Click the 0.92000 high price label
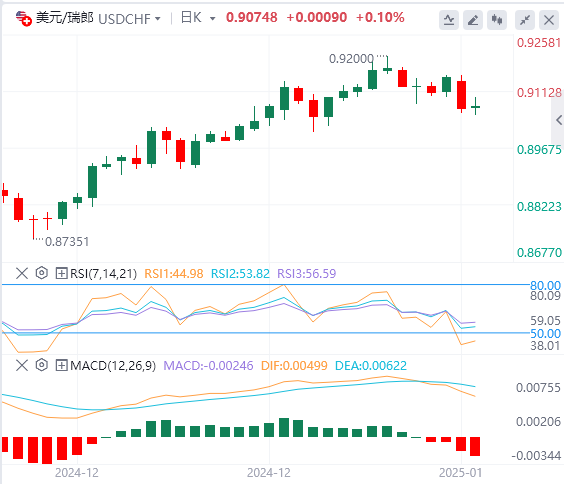The width and height of the screenshot is (564, 484). tap(351, 59)
